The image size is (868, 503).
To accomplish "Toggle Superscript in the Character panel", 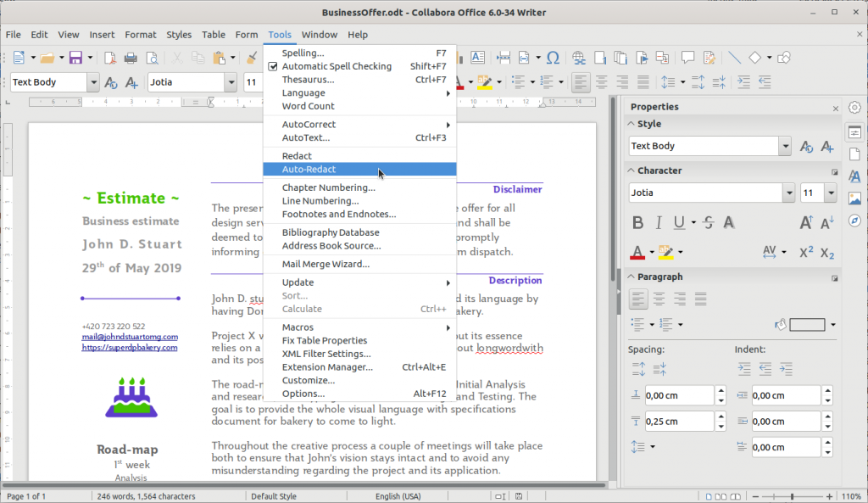I will pos(806,253).
